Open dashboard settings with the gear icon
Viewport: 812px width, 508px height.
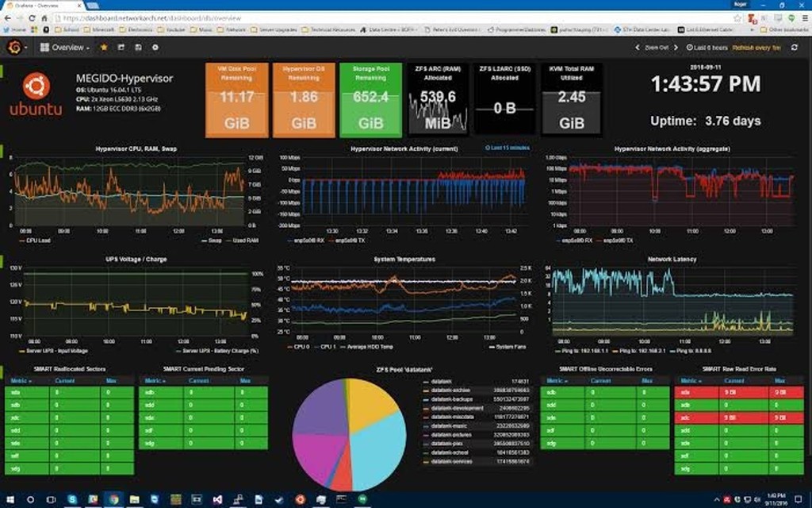(155, 48)
